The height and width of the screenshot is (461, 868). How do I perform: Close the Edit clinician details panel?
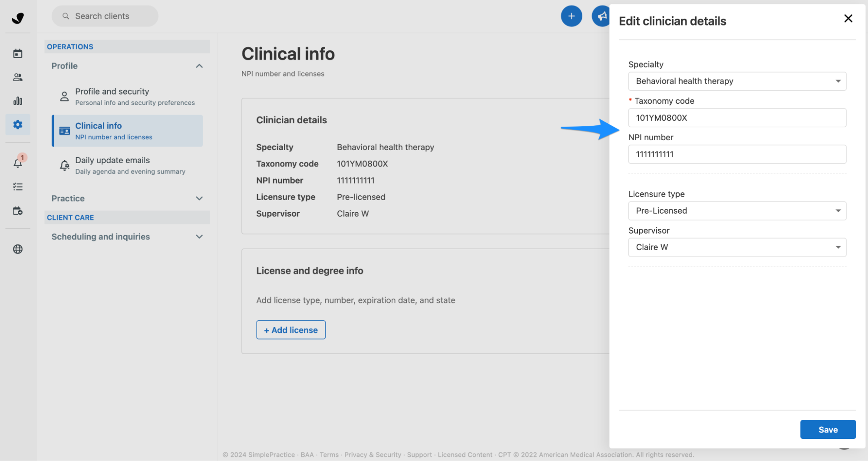848,18
